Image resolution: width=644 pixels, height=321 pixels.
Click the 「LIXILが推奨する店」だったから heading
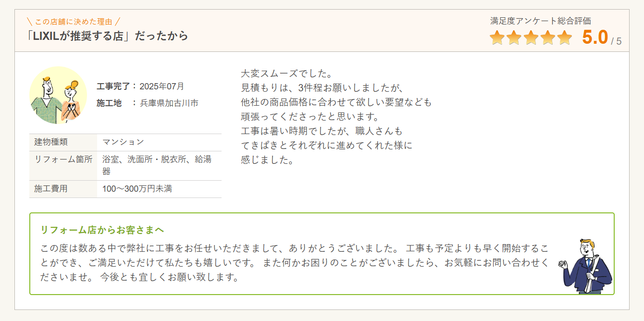pyautogui.click(x=108, y=36)
